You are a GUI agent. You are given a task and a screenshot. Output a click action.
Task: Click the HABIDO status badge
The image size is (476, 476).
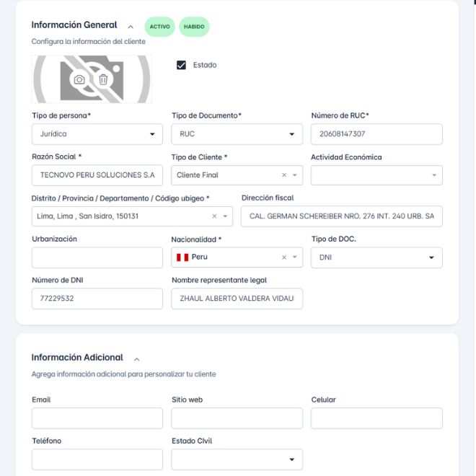click(194, 27)
